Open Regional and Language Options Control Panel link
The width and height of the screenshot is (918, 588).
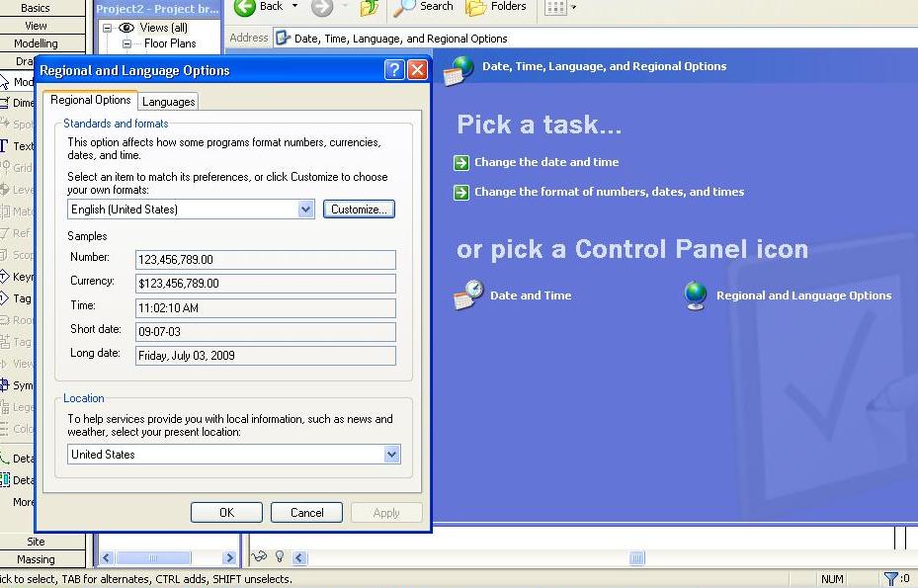[803, 295]
